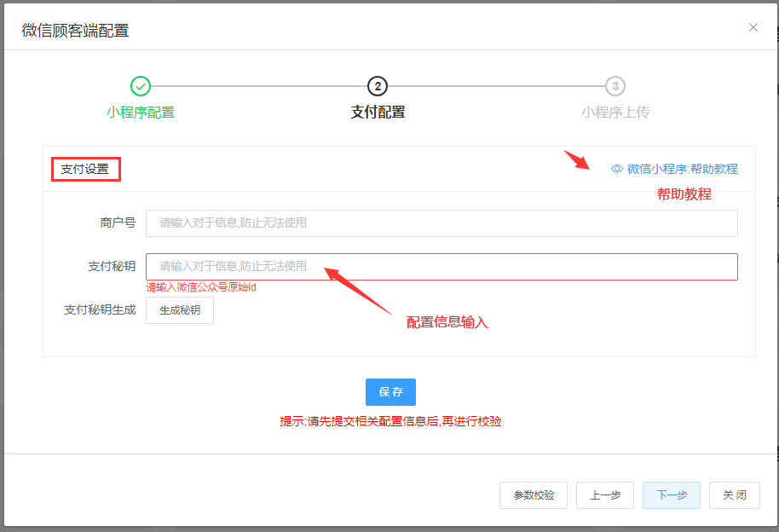The width and height of the screenshot is (779, 532).
Task: Click the eye icon beside 帮助教程 link
Action: pyautogui.click(x=616, y=169)
